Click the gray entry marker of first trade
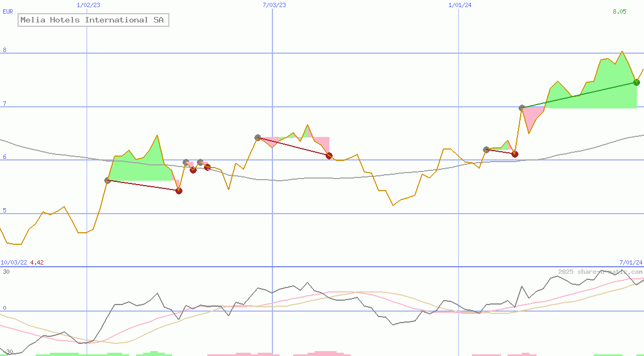 107,180
